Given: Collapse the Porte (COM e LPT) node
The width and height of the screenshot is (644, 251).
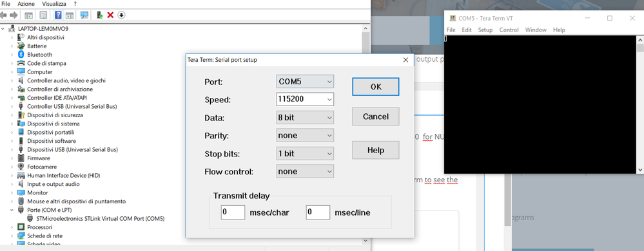Looking at the screenshot, I should point(12,210).
